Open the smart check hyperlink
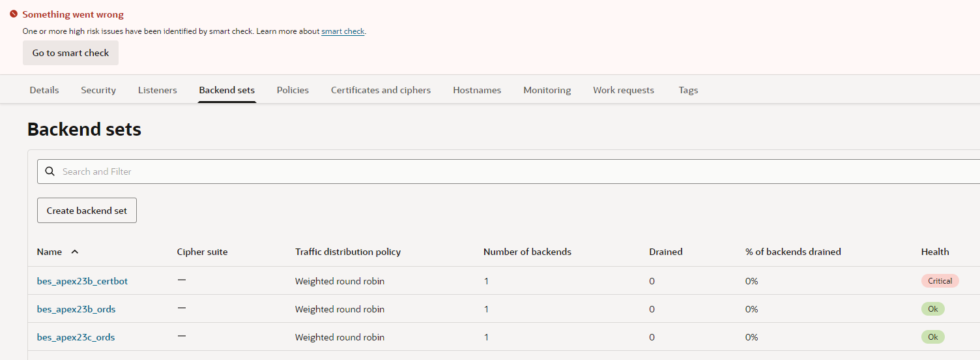Image resolution: width=980 pixels, height=360 pixels. (x=343, y=31)
